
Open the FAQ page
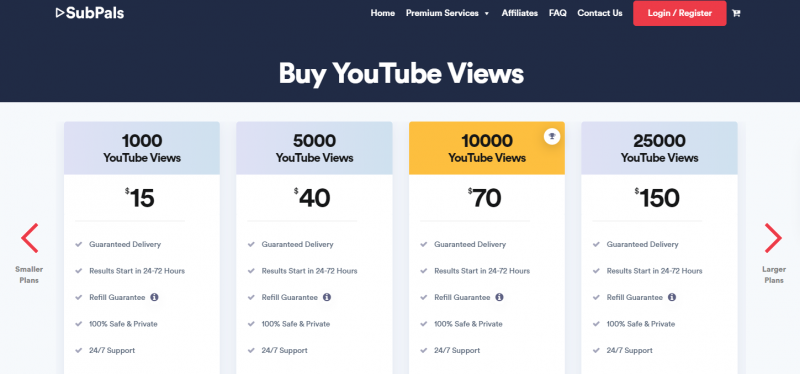tap(558, 13)
